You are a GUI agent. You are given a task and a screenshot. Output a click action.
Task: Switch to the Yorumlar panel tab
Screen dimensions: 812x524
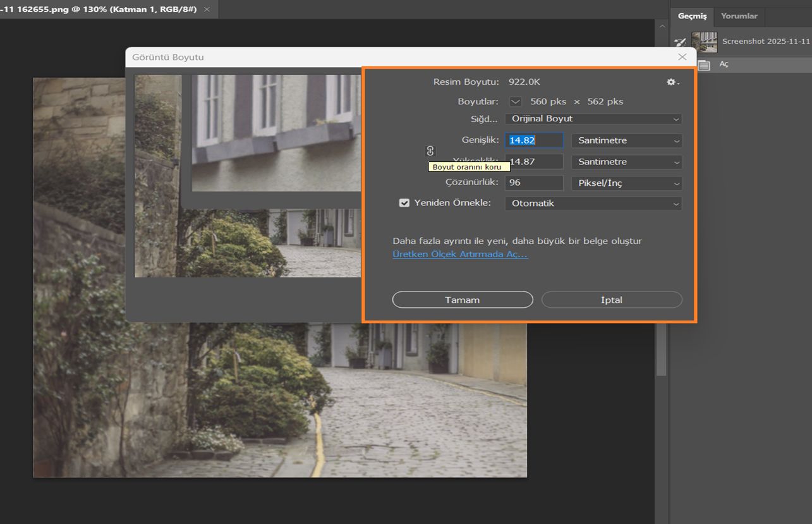point(739,16)
